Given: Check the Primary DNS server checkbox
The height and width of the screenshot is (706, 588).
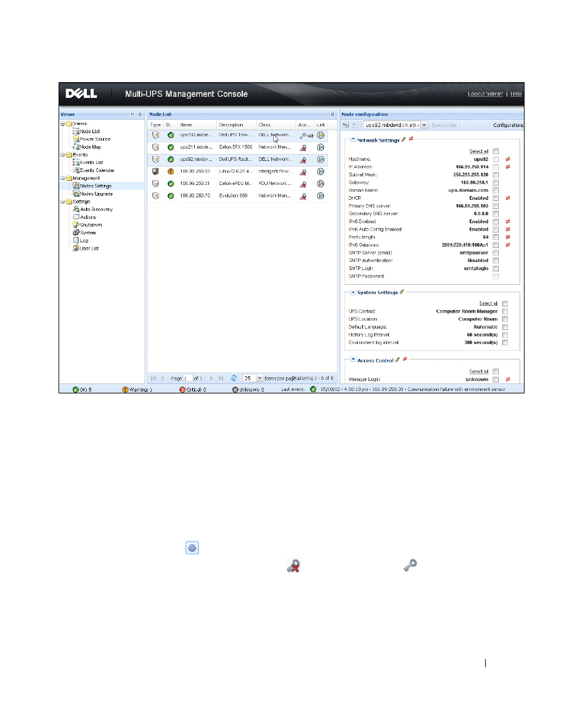Looking at the screenshot, I should [496, 206].
